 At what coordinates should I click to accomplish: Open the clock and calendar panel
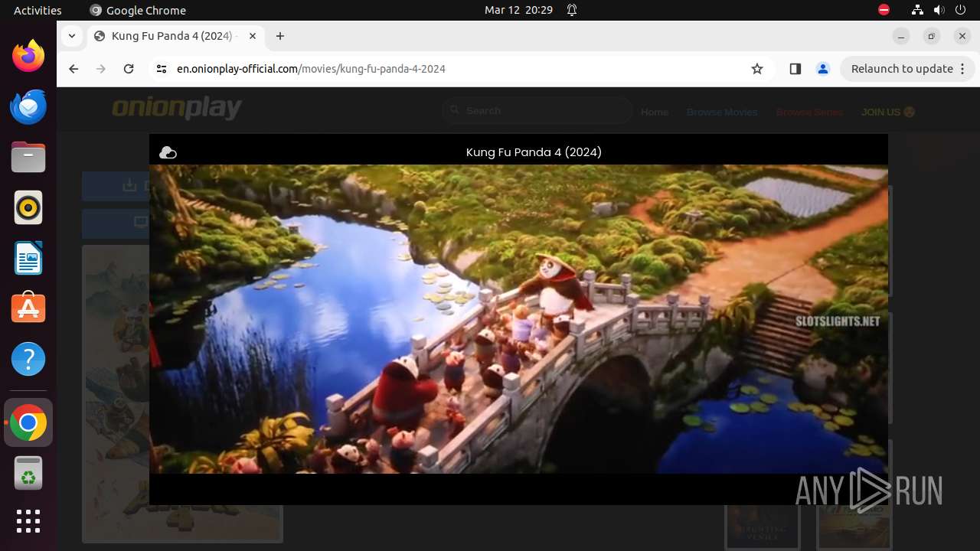518,10
